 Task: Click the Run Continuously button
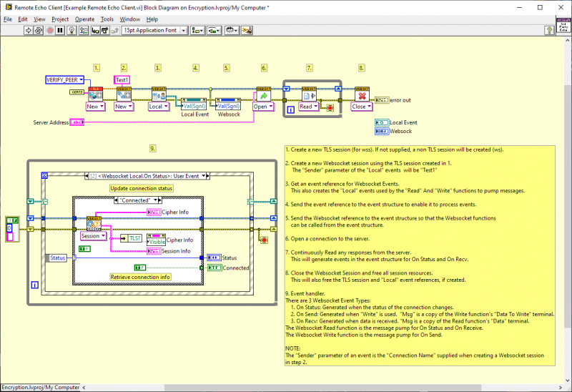coord(39,31)
